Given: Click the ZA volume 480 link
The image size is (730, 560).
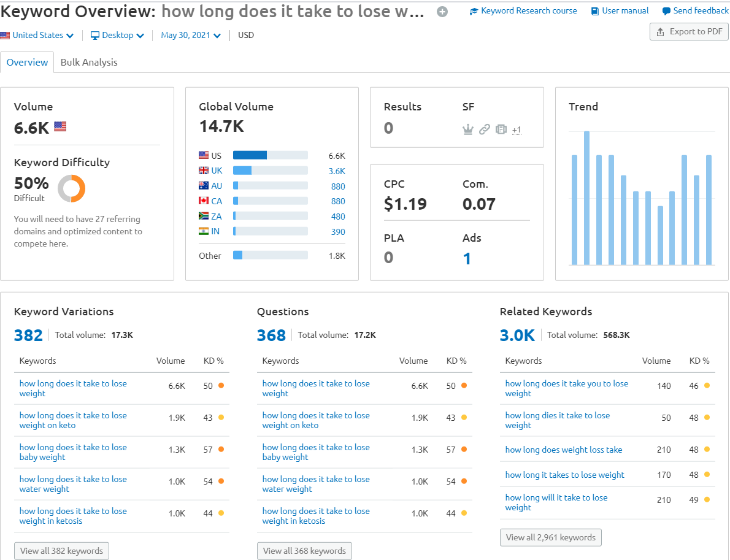Looking at the screenshot, I should [x=338, y=217].
